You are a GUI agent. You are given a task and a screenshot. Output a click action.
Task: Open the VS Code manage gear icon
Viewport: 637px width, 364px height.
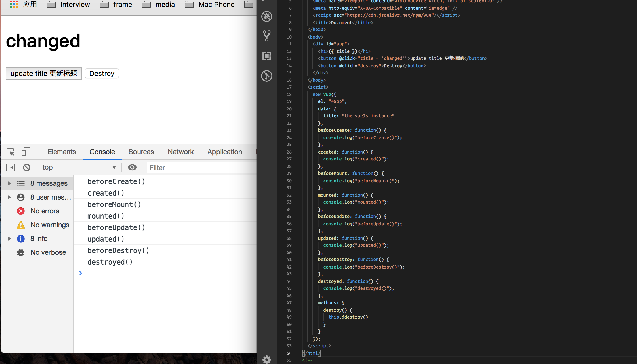(267, 359)
